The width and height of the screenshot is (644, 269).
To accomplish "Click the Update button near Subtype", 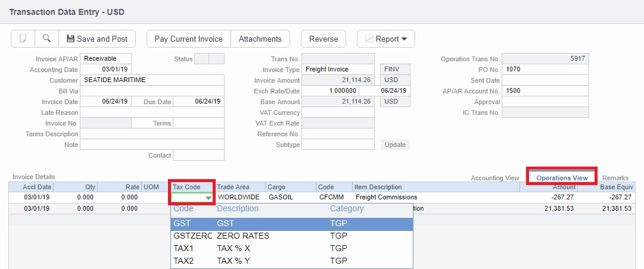I will (x=395, y=145).
